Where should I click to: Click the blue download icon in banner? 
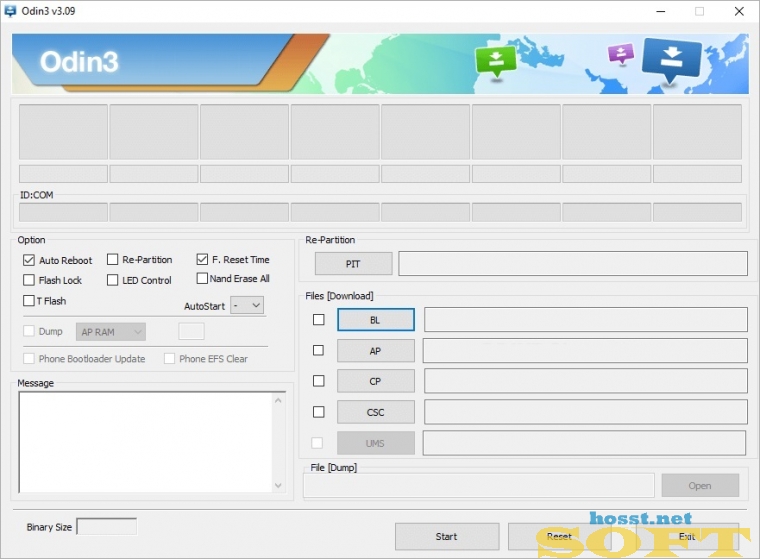coord(672,59)
